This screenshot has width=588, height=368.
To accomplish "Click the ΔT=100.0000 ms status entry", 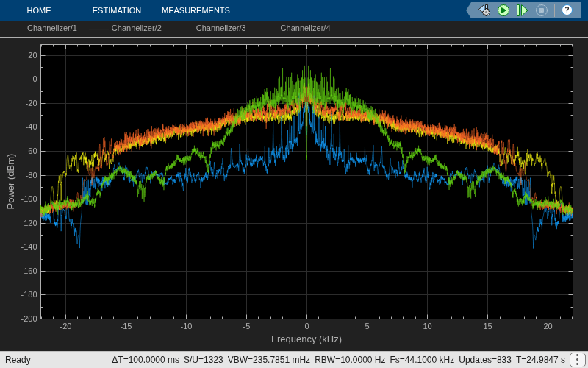I will [146, 360].
